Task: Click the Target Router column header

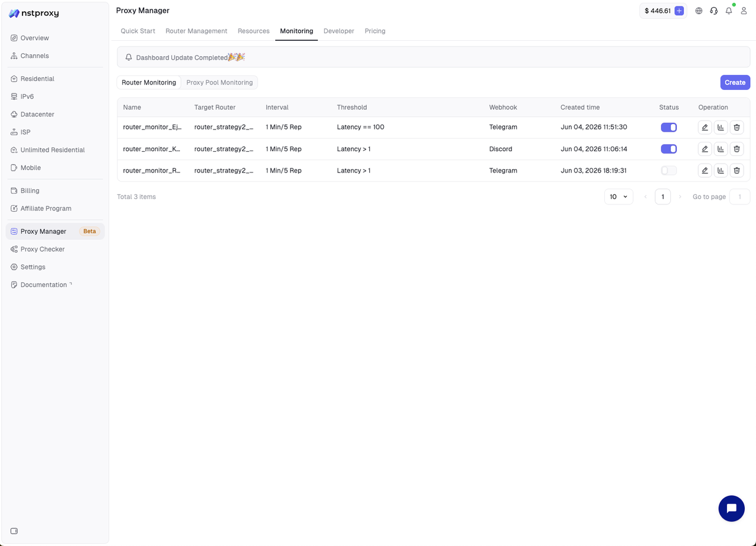Action: click(x=215, y=108)
